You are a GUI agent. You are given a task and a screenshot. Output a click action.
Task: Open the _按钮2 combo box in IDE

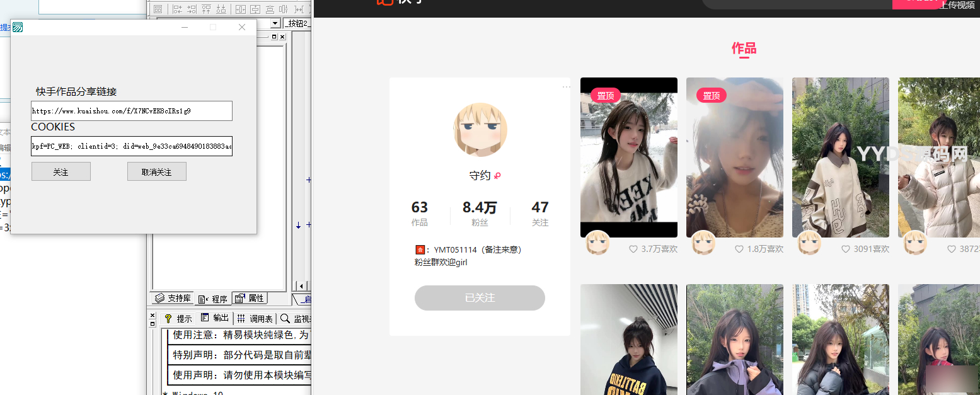(297, 23)
